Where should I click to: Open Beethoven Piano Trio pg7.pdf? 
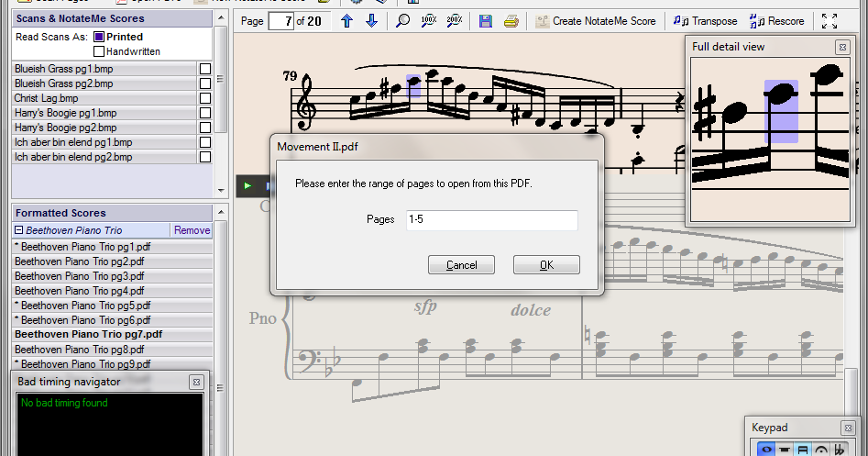pos(113,335)
